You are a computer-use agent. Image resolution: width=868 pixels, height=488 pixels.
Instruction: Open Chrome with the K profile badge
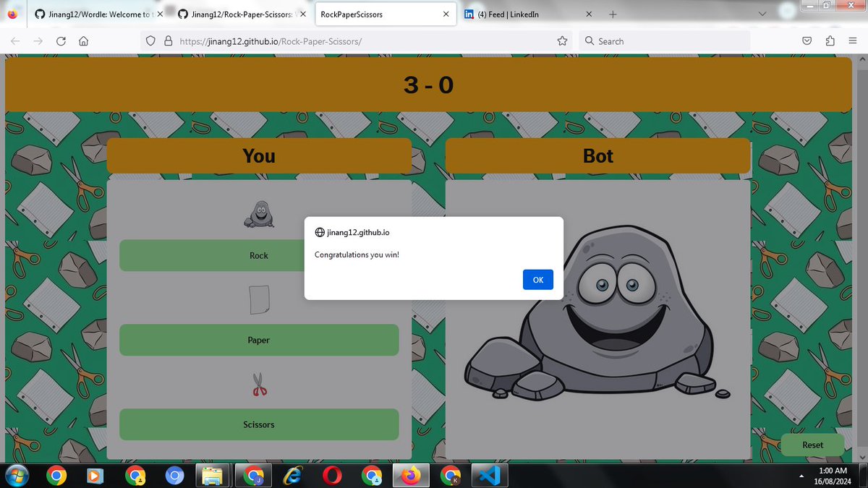pyautogui.click(x=450, y=476)
